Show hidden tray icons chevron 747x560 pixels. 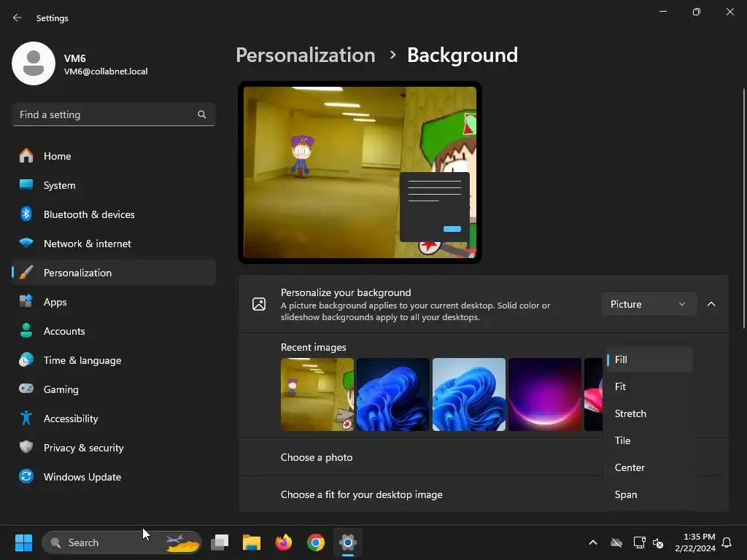(x=593, y=542)
